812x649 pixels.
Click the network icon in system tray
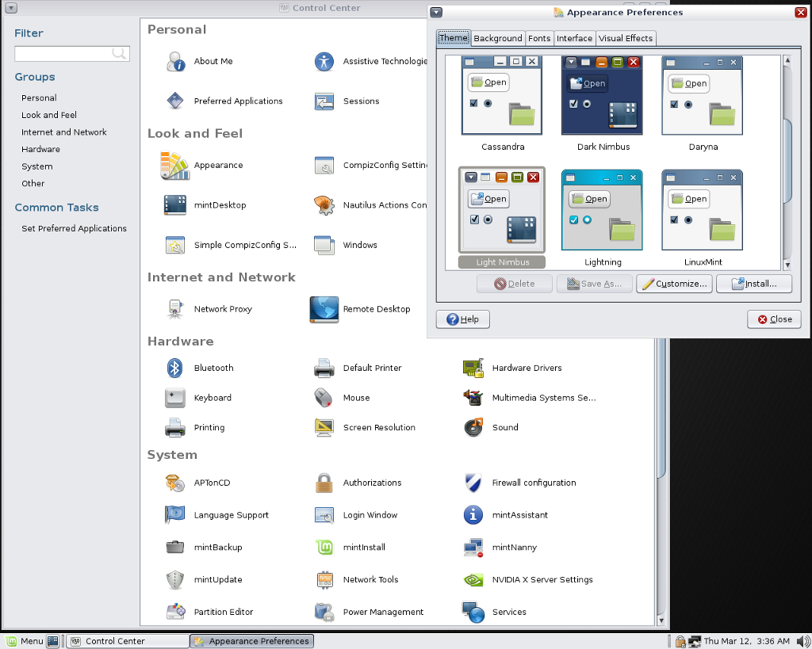tap(694, 641)
